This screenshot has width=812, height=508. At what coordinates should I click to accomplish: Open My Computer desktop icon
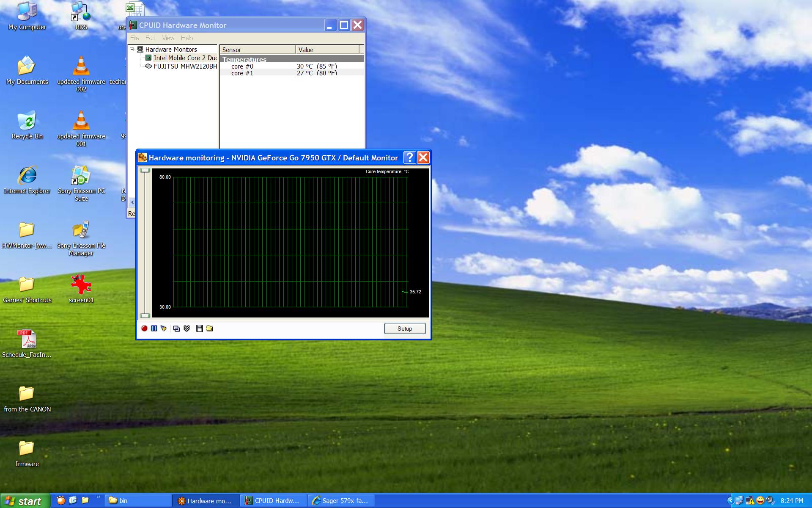[27, 16]
